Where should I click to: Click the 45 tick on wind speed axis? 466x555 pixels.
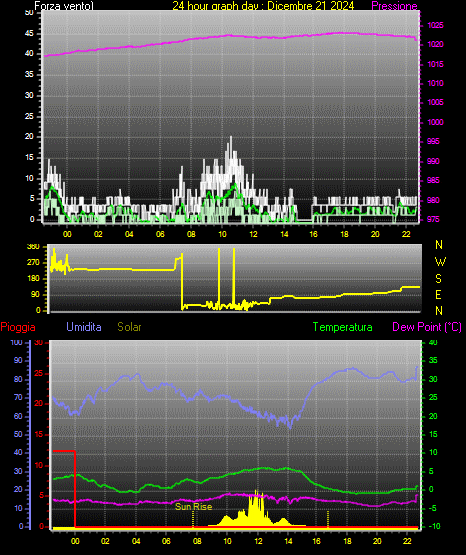29,34
